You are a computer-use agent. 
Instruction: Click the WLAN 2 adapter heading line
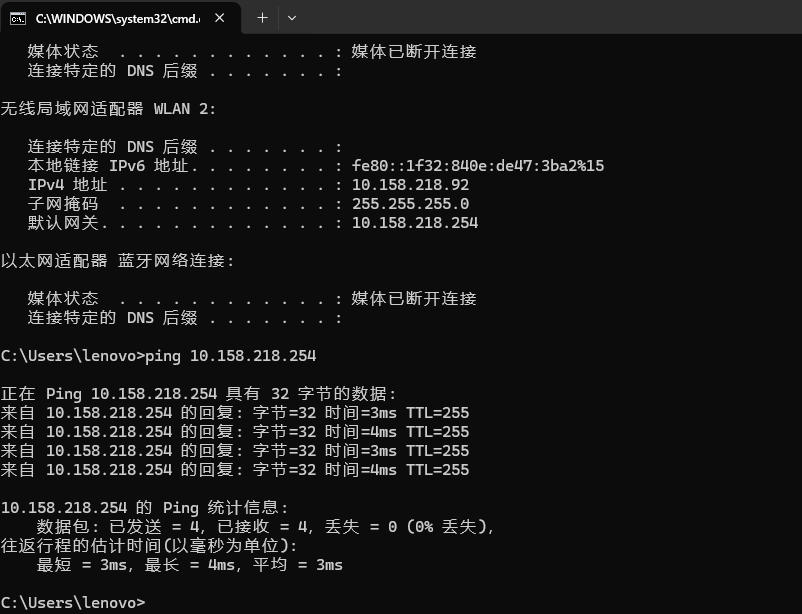click(108, 109)
